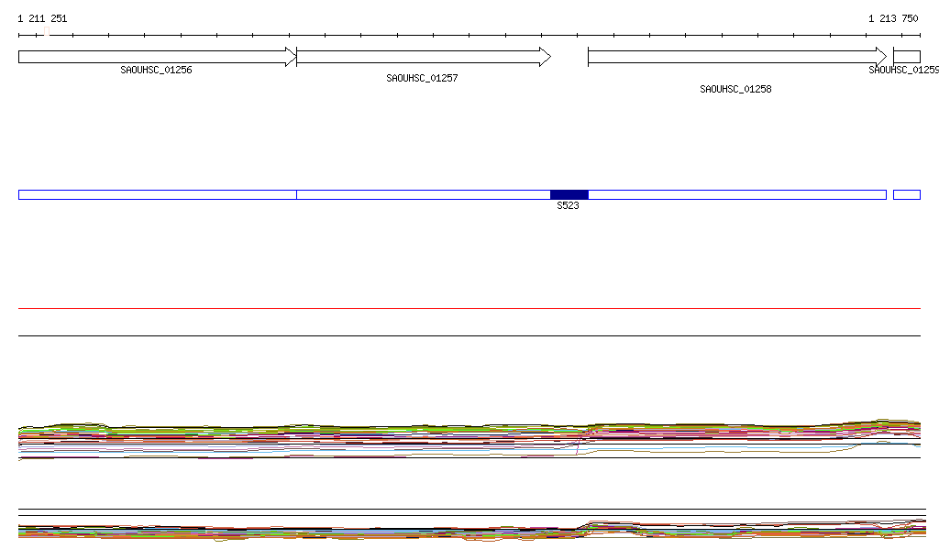Screen dimensions: 939x560
Task: Click the SAOUHSC_01258 name label
Action: [x=735, y=90]
